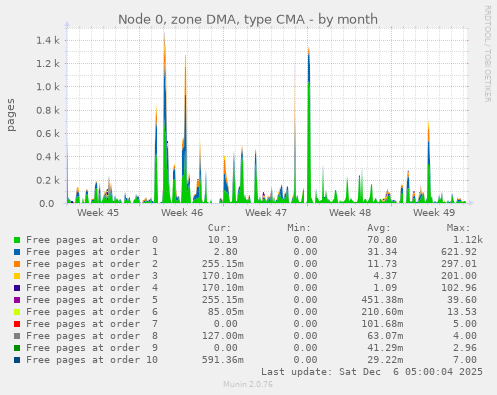The image size is (497, 395).
Task: Click the Cur value '2.80'
Action: pyautogui.click(x=226, y=252)
